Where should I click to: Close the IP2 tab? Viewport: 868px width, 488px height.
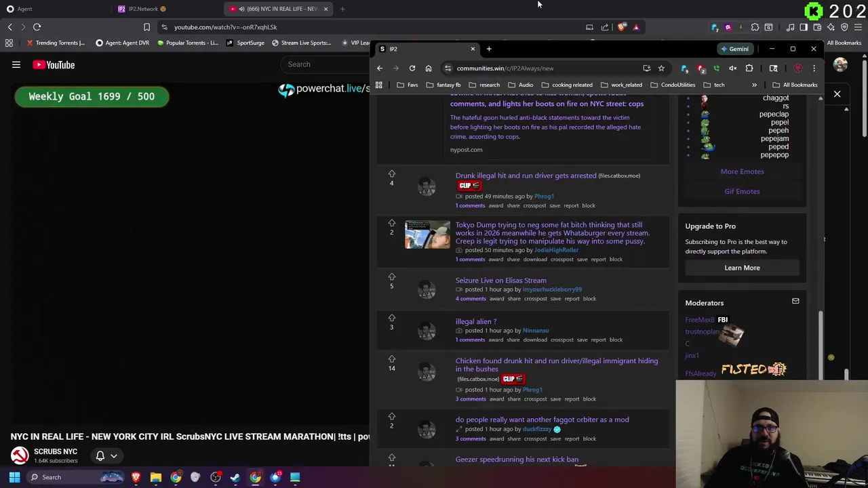coord(473,49)
